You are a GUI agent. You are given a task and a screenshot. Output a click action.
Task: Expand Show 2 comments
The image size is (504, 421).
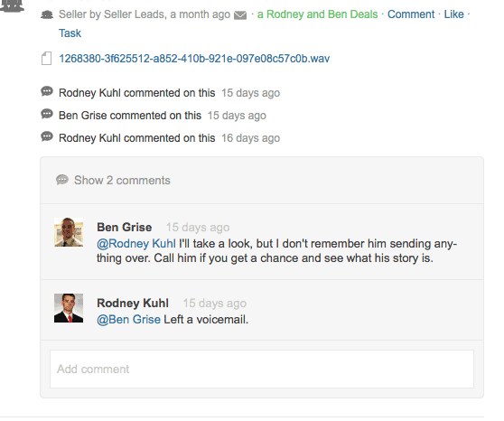point(122,181)
